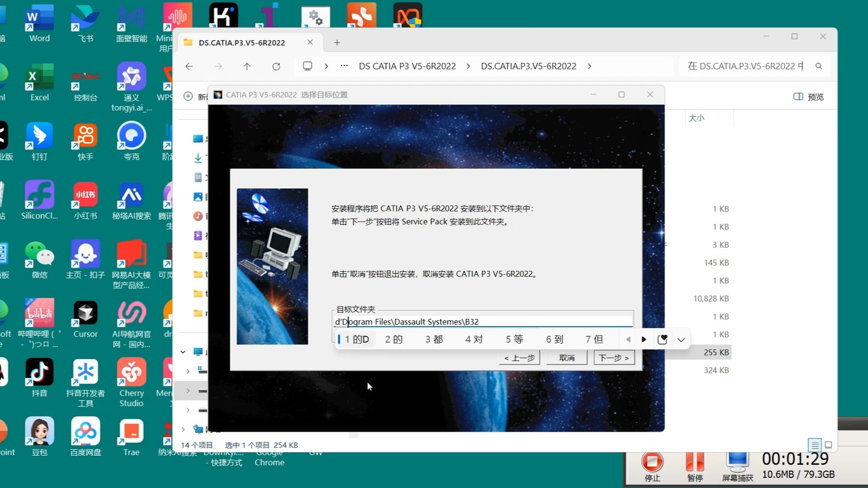Image resolution: width=868 pixels, height=488 pixels.
Task: Click DS CATIA P3 V5-6R2022 breadcrumb
Action: (407, 66)
